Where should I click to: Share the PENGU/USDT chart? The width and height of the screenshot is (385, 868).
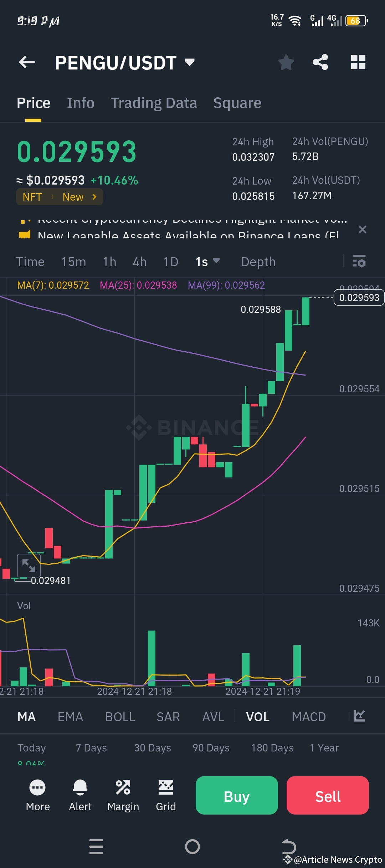pos(320,62)
